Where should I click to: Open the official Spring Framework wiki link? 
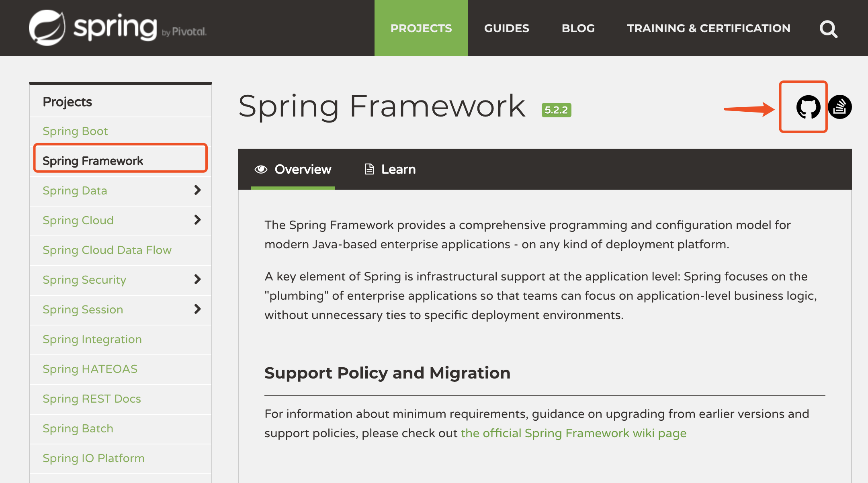[573, 433]
